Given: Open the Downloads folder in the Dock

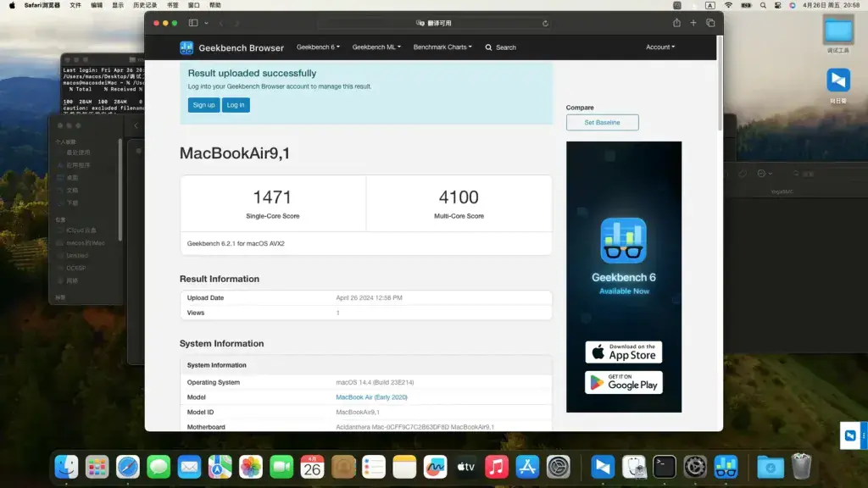Looking at the screenshot, I should click(x=770, y=467).
